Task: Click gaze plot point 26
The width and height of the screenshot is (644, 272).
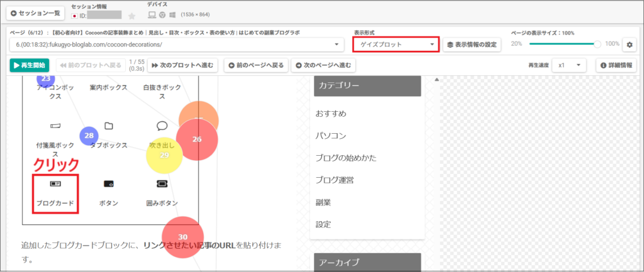Action: click(197, 139)
